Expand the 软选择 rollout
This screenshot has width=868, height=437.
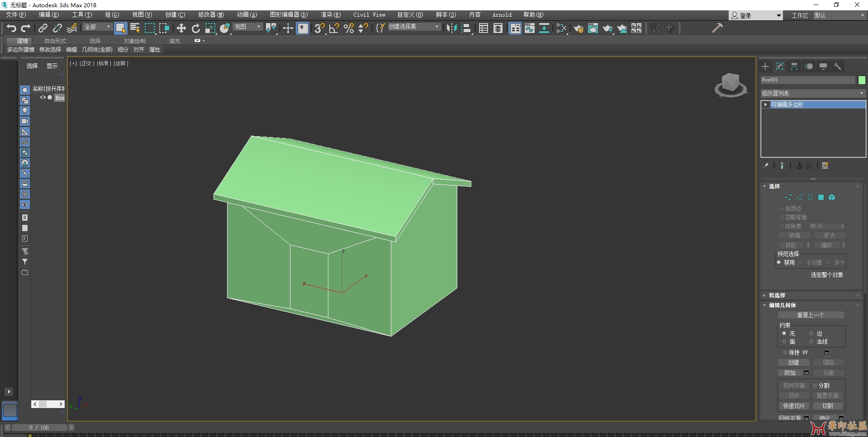[x=777, y=295]
